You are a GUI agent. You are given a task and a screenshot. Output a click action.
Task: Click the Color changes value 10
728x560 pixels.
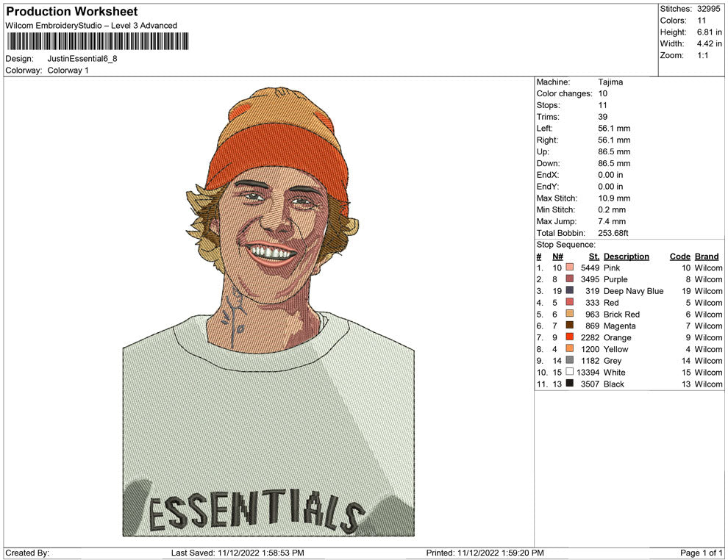pos(603,94)
